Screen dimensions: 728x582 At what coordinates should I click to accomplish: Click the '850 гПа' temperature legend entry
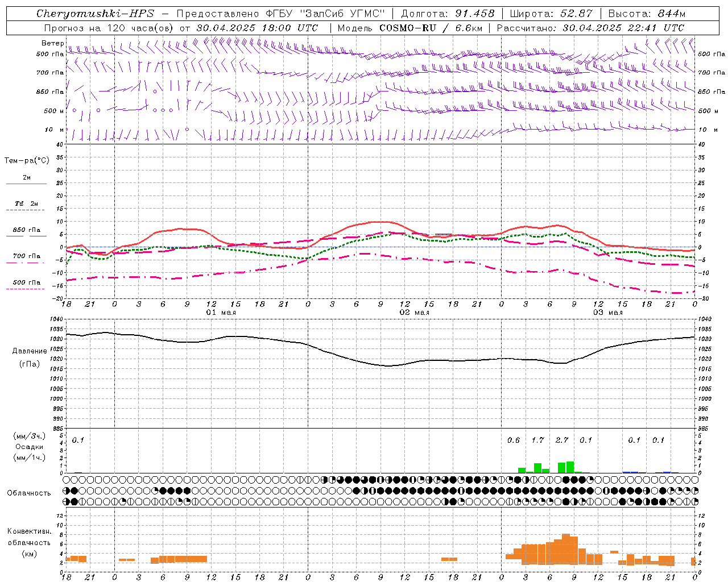point(27,230)
